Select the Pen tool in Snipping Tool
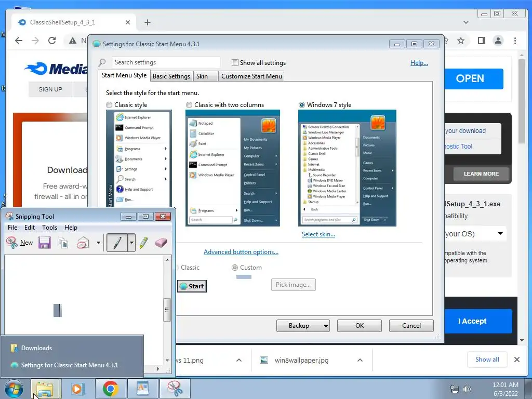Screen dimensions: 532x399 click(x=117, y=243)
